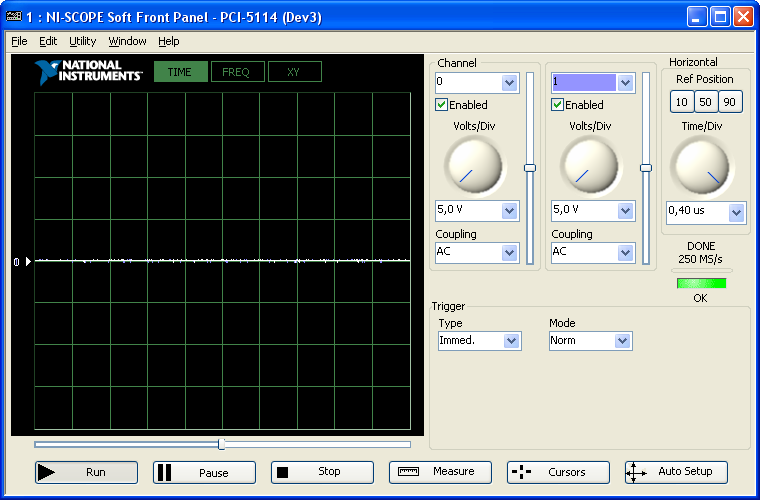Click the DONE status text
The image size is (760, 500).
point(701,246)
